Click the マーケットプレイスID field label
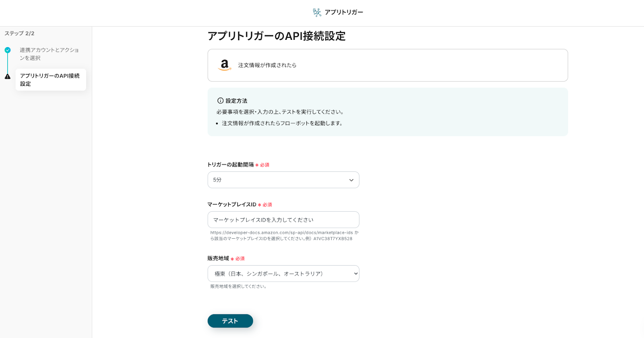 click(232, 204)
